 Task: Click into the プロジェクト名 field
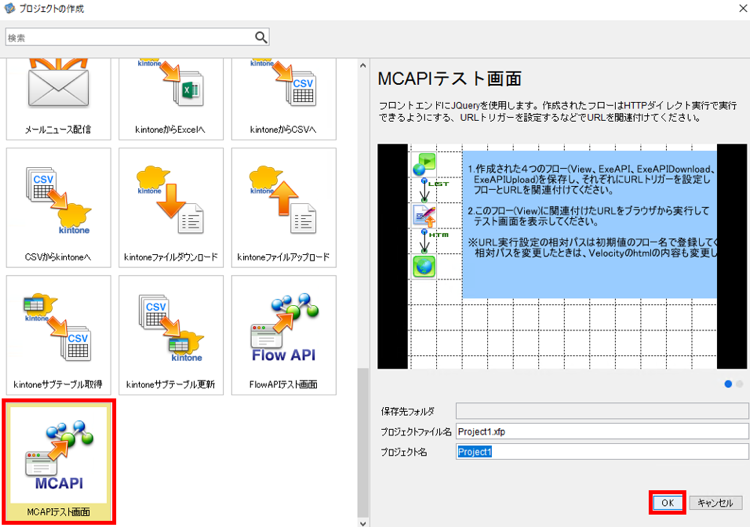[602, 452]
